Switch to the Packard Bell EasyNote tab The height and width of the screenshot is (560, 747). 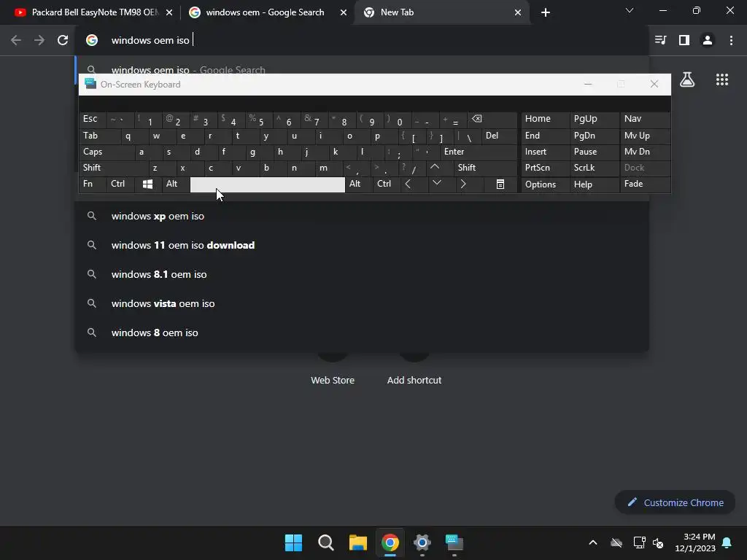93,12
